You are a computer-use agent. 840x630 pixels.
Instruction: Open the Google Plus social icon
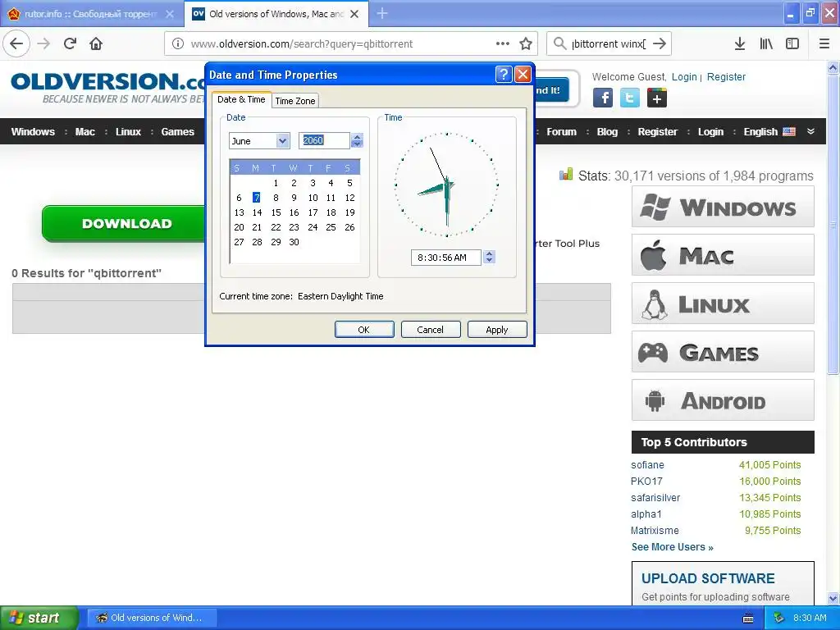point(657,98)
